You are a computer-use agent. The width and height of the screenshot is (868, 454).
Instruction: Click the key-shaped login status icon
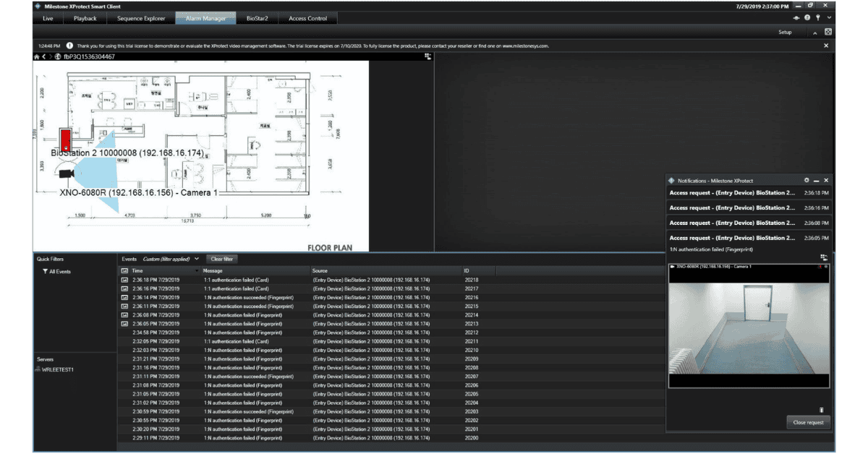click(817, 18)
